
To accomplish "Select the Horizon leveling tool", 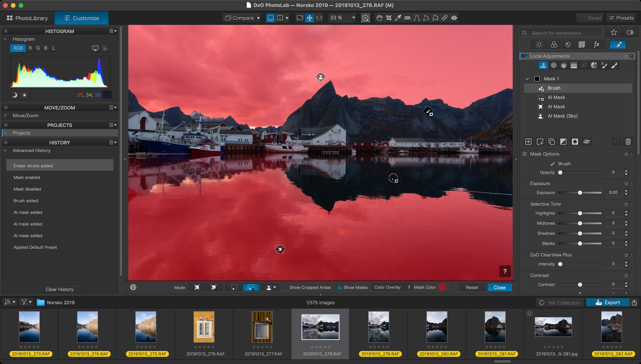I will point(407,18).
